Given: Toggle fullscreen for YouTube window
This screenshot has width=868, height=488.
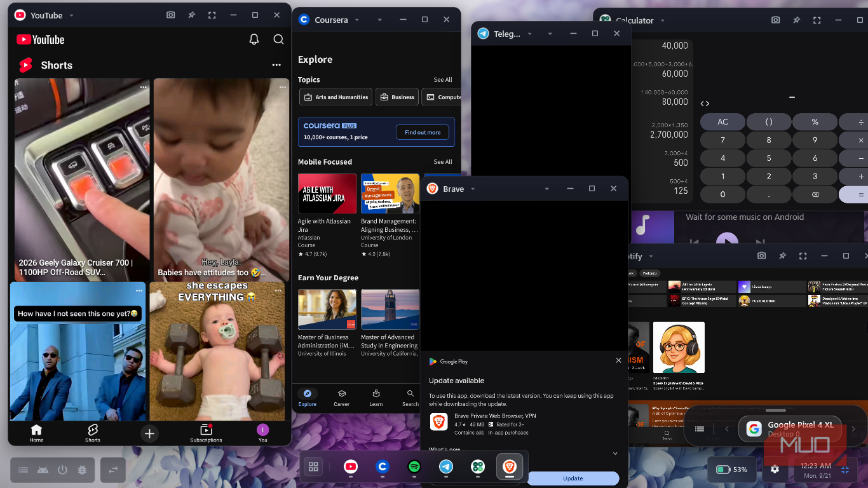Looking at the screenshot, I should [212, 15].
